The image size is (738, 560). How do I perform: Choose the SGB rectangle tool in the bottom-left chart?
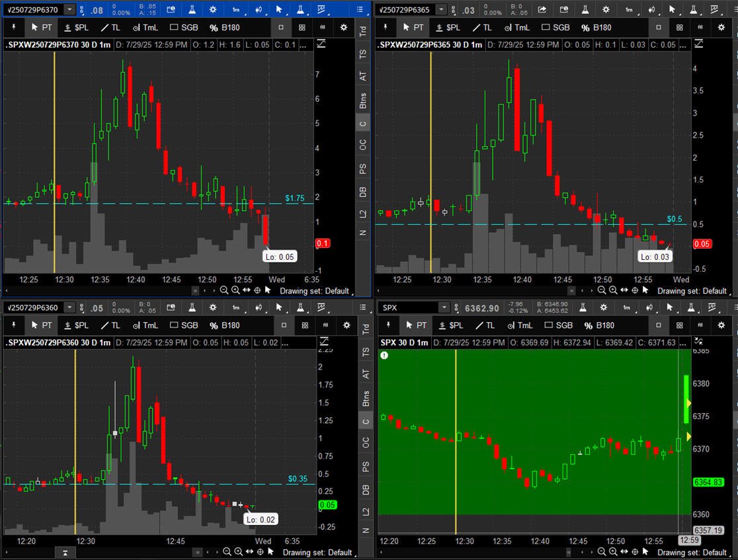pos(184,325)
